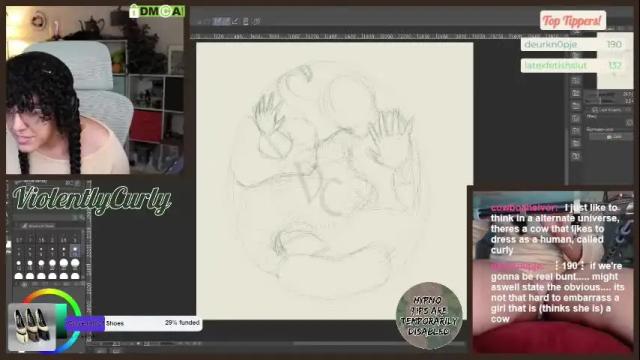Click the streamer webcam feed
The height and width of the screenshot is (360, 640).
coord(95,90)
